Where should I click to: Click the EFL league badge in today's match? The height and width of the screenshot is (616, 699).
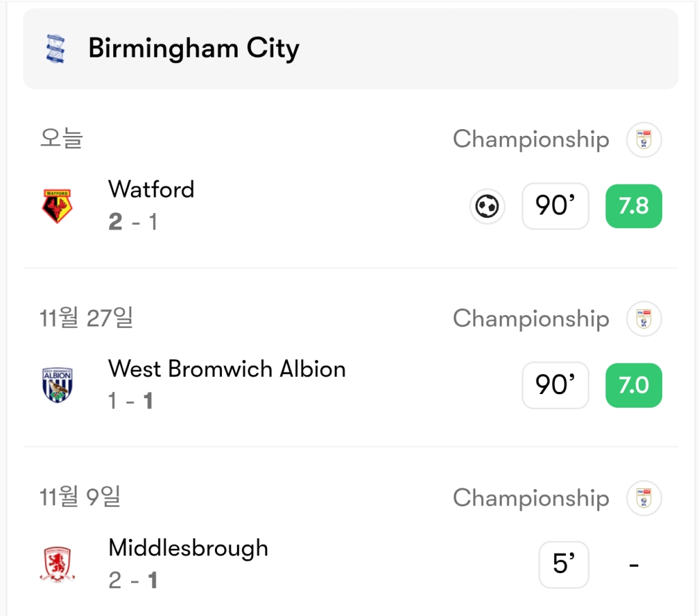(x=644, y=139)
